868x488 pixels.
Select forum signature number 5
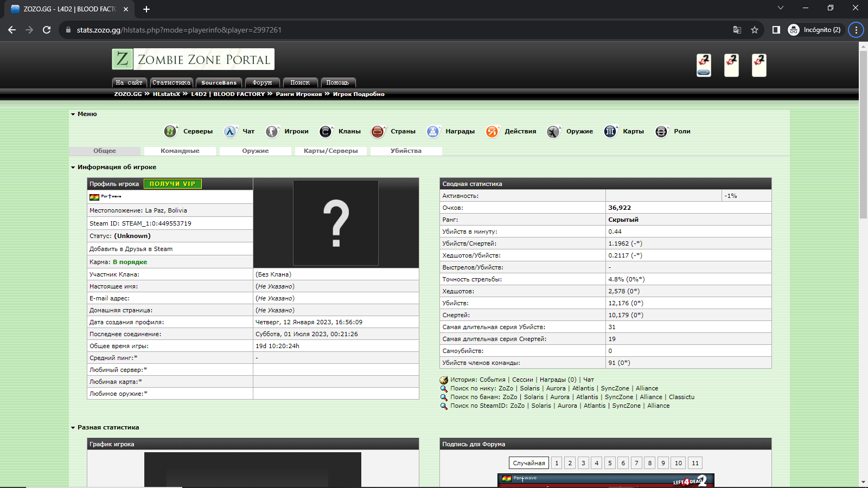click(610, 463)
